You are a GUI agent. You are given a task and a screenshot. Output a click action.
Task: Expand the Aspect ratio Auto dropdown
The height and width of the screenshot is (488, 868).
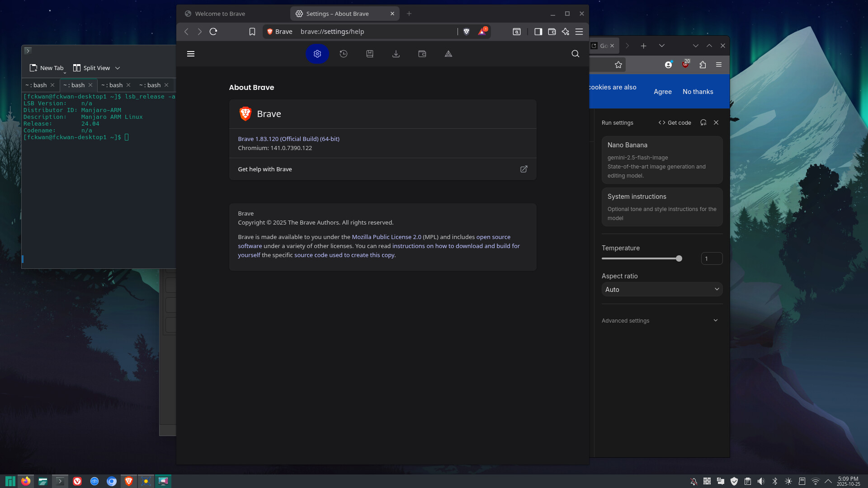tap(662, 290)
